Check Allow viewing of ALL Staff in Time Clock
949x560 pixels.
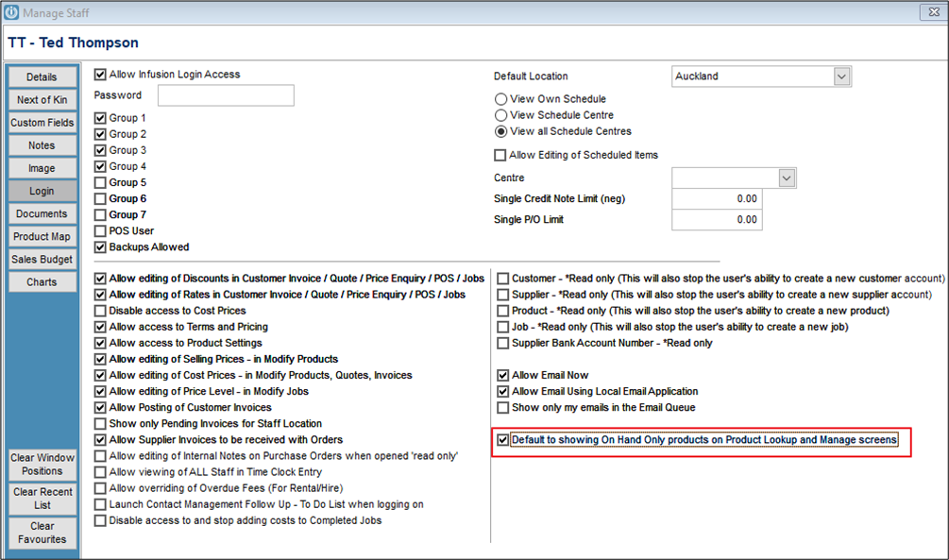[x=100, y=472]
